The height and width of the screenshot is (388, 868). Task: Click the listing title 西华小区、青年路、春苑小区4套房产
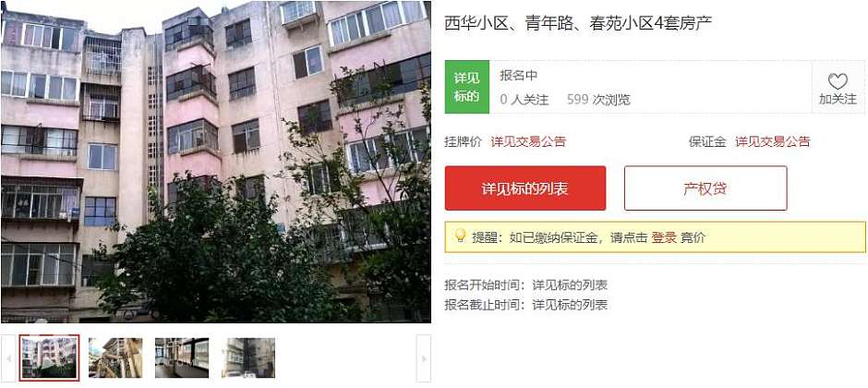[578, 23]
